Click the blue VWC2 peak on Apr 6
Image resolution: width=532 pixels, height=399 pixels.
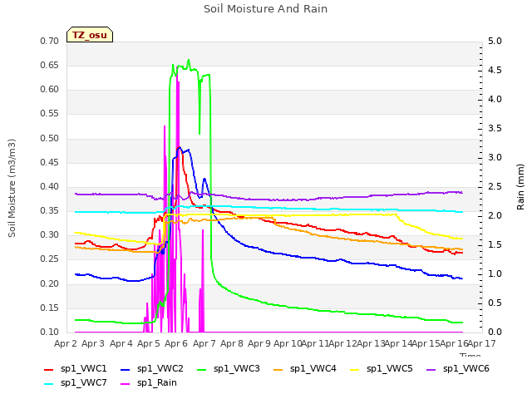coord(180,148)
